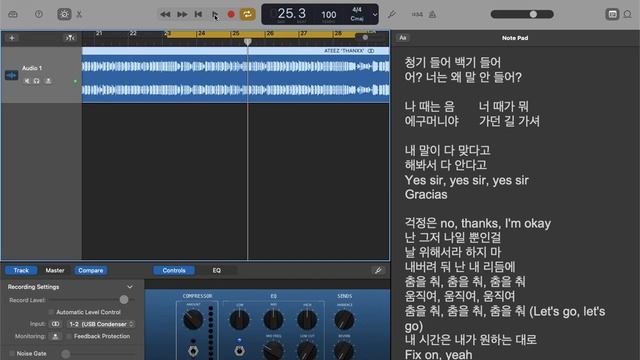Click bar 27 in the cycle area
The height and width of the screenshot is (360, 640).
tap(303, 33)
